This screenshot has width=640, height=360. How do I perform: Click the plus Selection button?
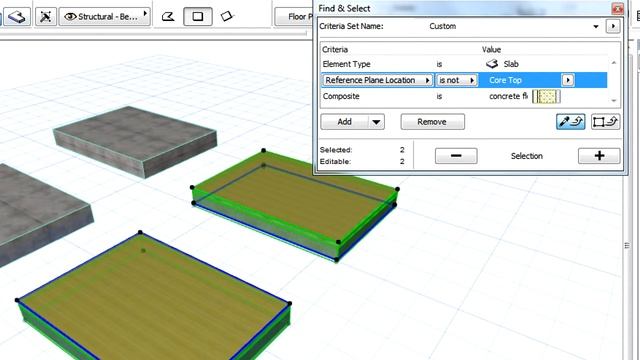599,156
